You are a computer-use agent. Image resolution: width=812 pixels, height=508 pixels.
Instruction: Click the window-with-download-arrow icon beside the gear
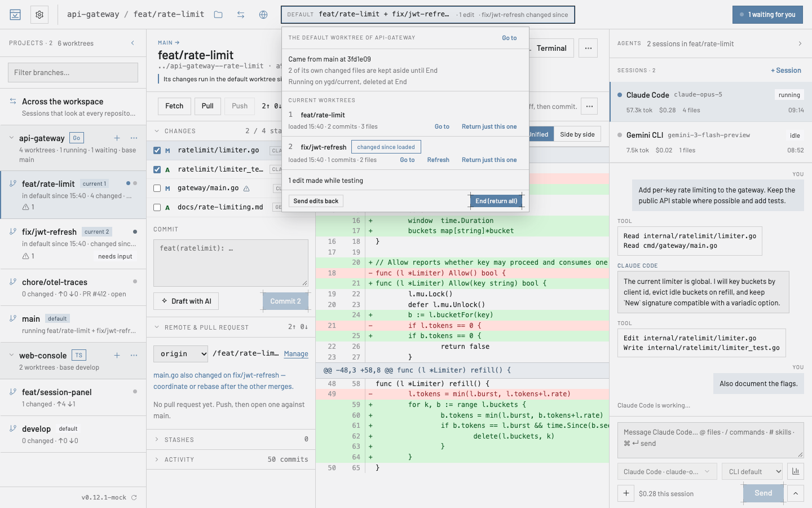pos(15,15)
